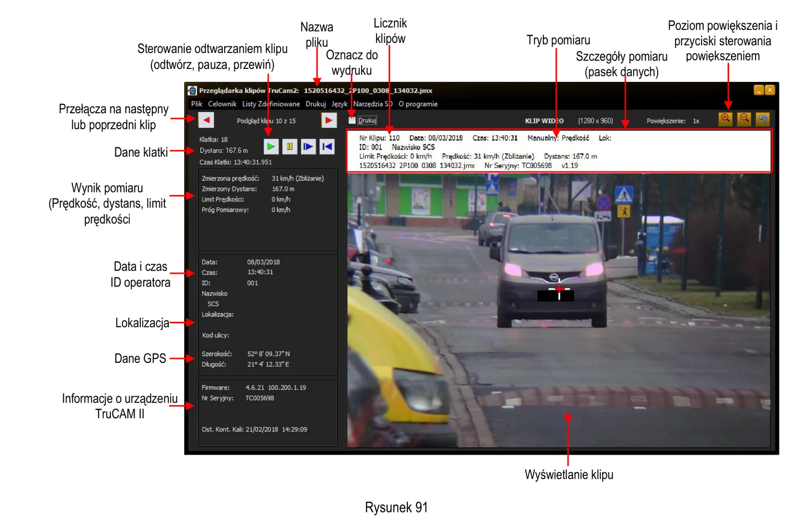Click 'v1.19' version in the data bar
The image size is (799, 532).
569,165
